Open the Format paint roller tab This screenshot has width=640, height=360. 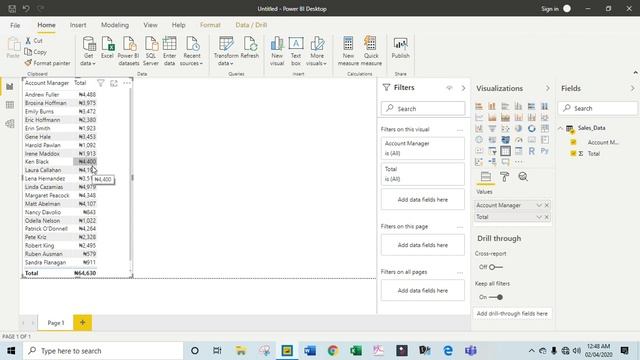pos(504,177)
